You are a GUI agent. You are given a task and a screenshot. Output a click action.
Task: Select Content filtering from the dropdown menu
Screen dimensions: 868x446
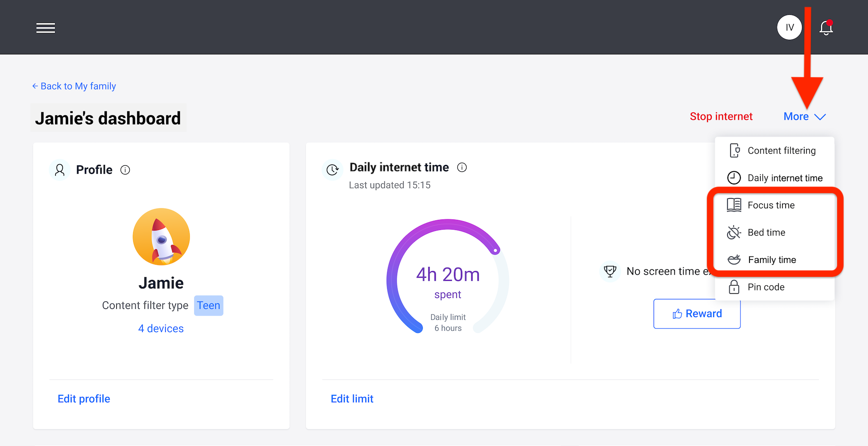pos(781,150)
